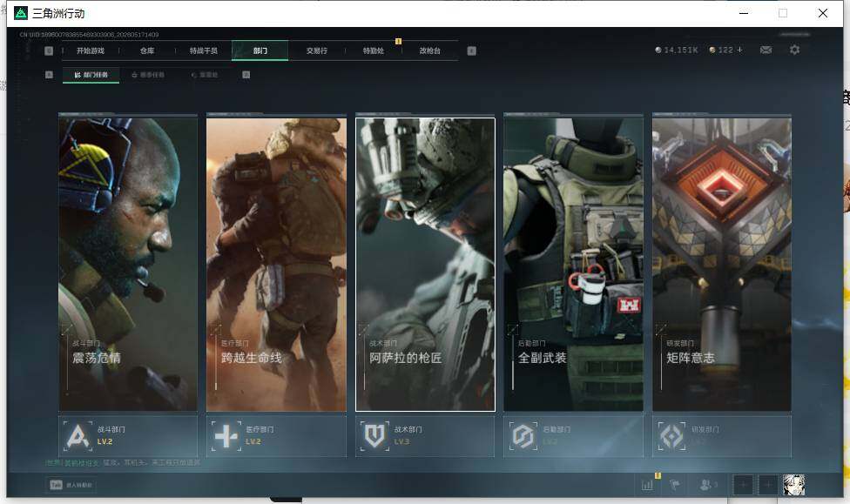The image size is (850, 504).
Task: Open the 跨越生命线 medical department card
Action: tap(276, 264)
